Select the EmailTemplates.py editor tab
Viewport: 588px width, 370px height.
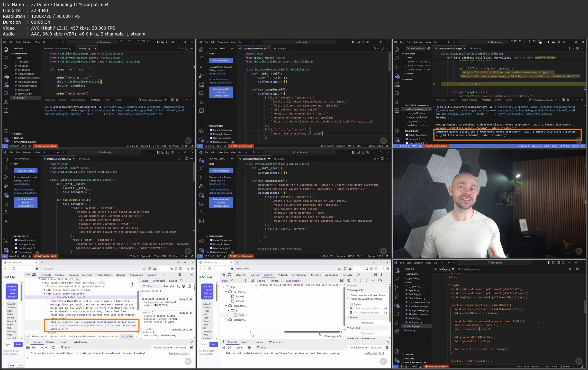pyautogui.click(x=471, y=269)
